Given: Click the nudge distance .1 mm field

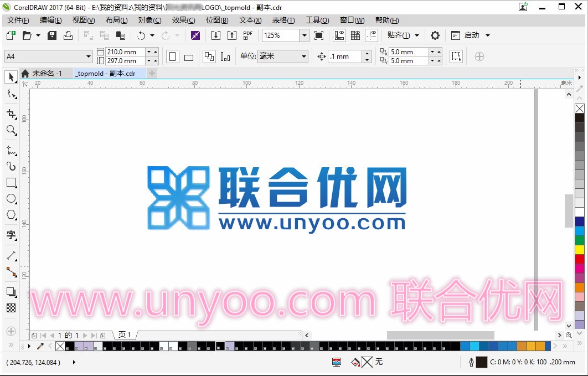Looking at the screenshot, I should coord(345,56).
